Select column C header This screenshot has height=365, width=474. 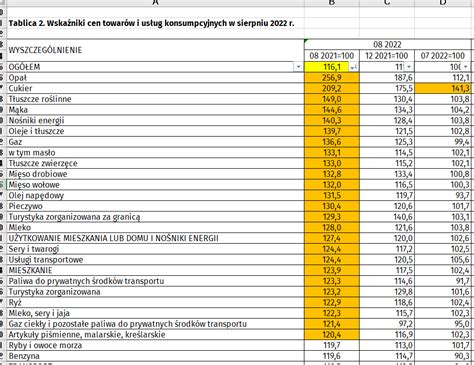[387, 3]
